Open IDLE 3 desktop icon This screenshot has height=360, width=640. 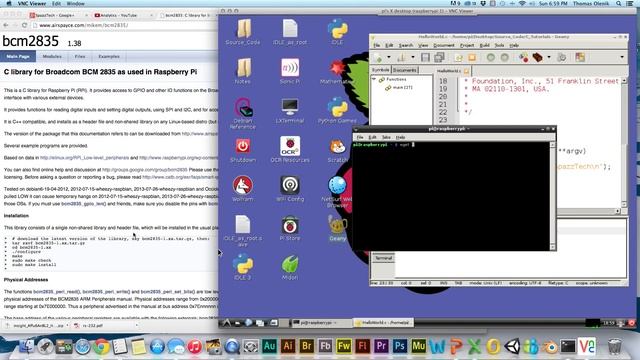(x=243, y=267)
